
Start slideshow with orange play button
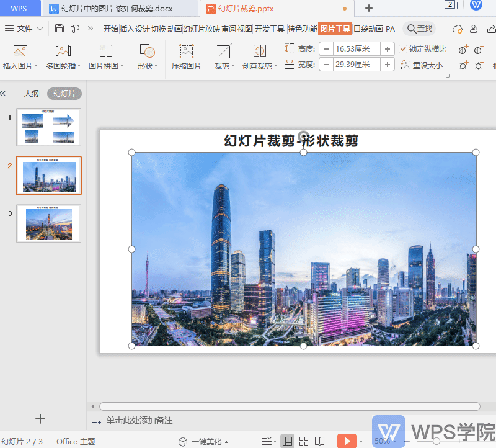click(x=347, y=441)
